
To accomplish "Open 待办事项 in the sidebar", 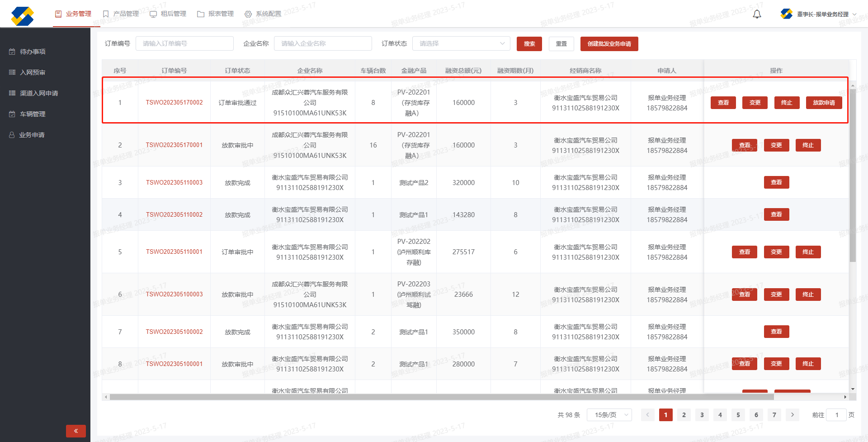I will (x=33, y=52).
